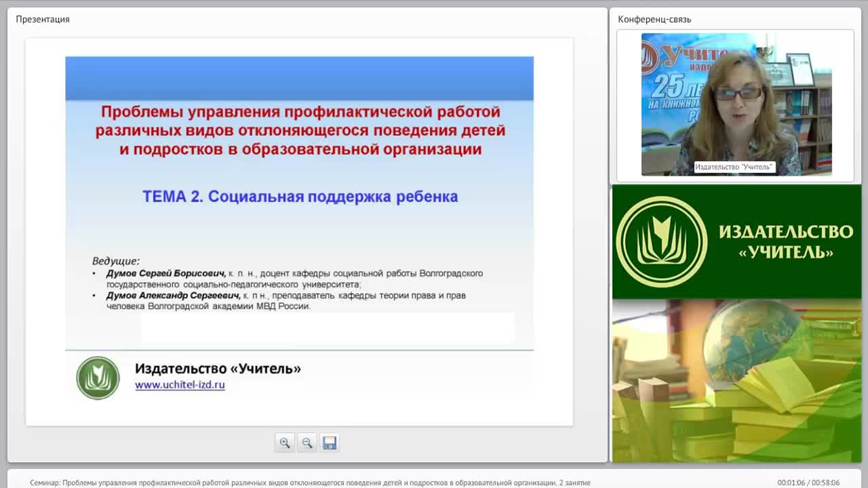The width and height of the screenshot is (868, 488).
Task: Click the red seminar title text on slide
Action: [x=300, y=128]
